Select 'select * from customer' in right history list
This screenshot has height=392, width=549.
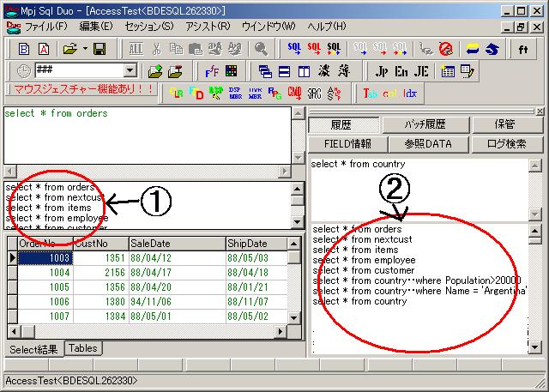click(364, 270)
